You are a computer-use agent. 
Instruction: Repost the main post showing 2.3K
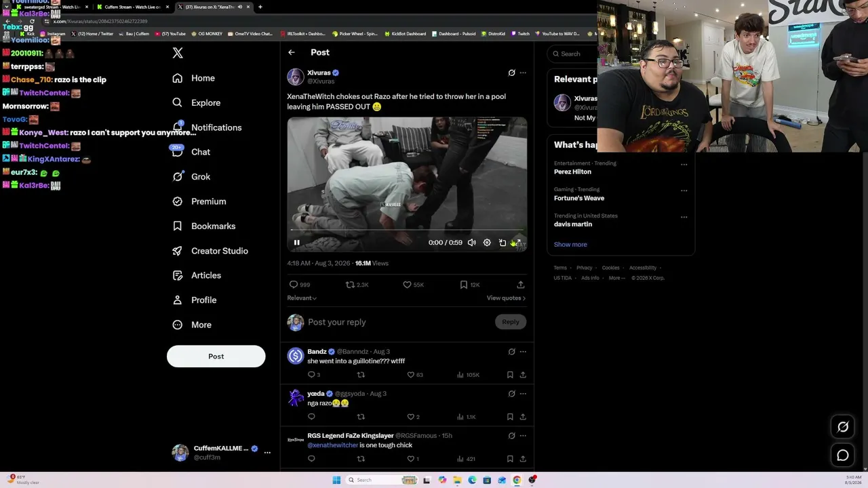coord(357,285)
